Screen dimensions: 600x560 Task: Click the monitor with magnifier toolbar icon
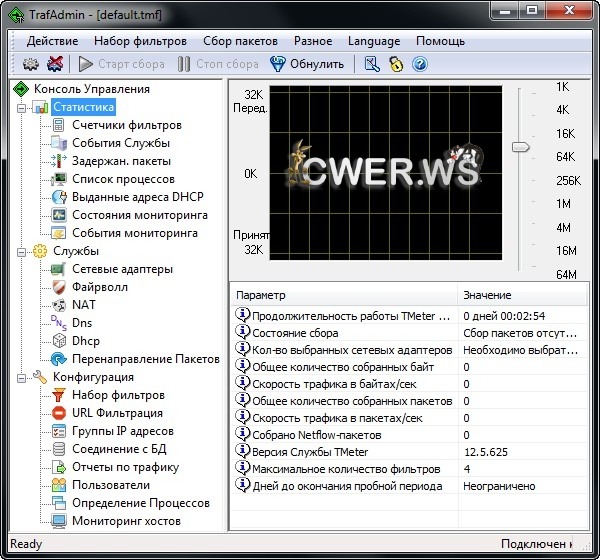coord(372,64)
